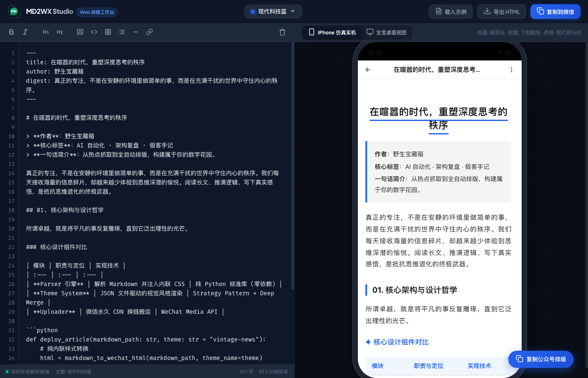
Task: Clear the editor with the trash icon
Action: coord(283,32)
